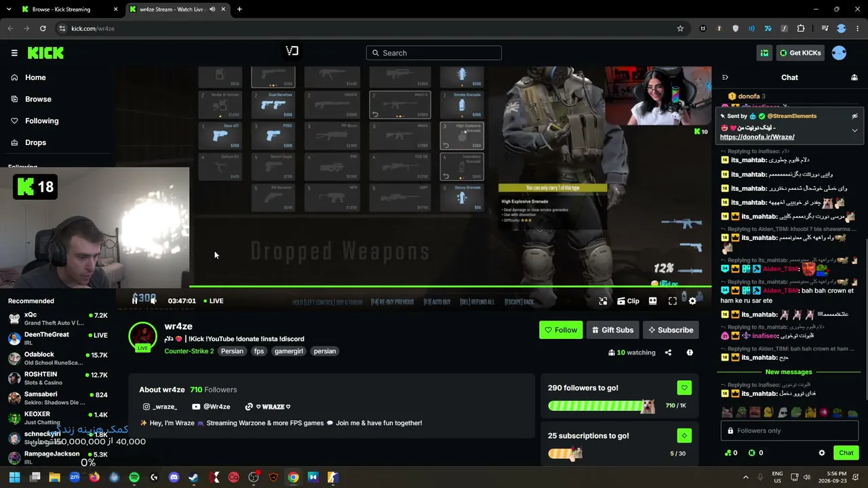The width and height of the screenshot is (868, 488).
Task: Unpin the StreamElements pinned message
Action: pos(854,116)
